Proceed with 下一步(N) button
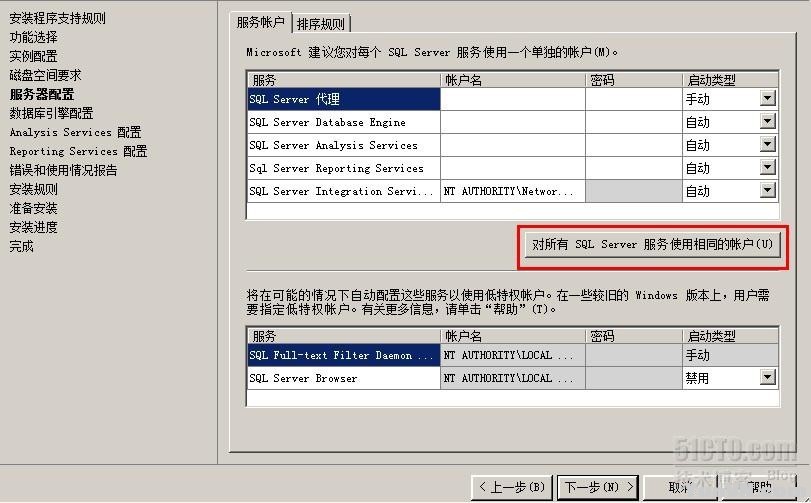This screenshot has width=811, height=503. 598,487
